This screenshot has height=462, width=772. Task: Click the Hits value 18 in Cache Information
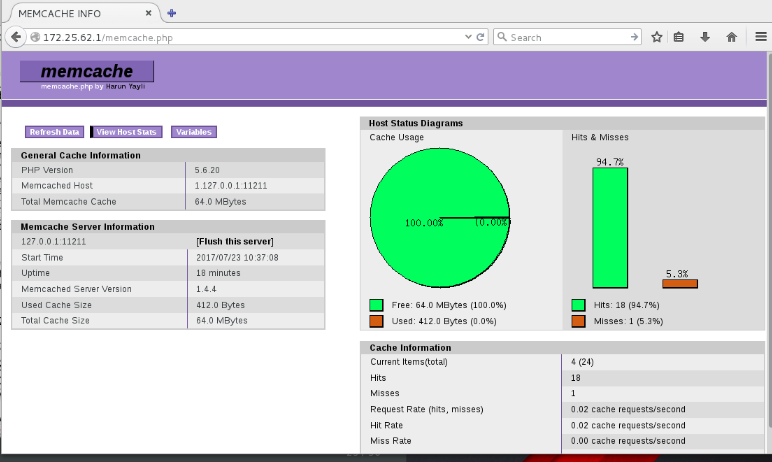point(576,378)
